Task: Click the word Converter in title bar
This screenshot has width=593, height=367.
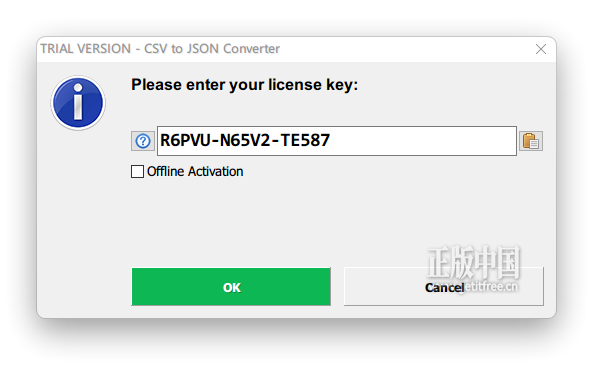Action: pyautogui.click(x=251, y=49)
